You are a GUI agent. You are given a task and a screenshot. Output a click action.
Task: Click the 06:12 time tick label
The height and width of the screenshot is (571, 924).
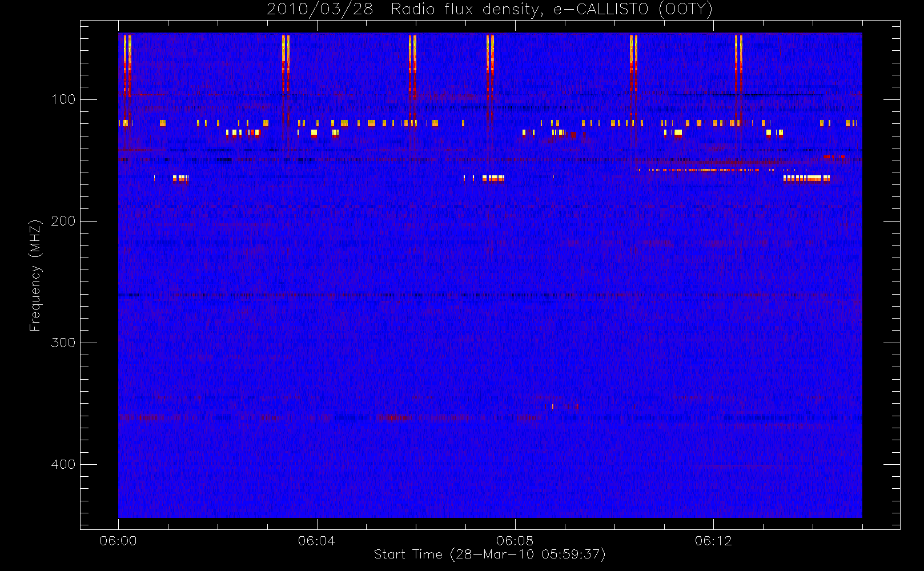713,541
